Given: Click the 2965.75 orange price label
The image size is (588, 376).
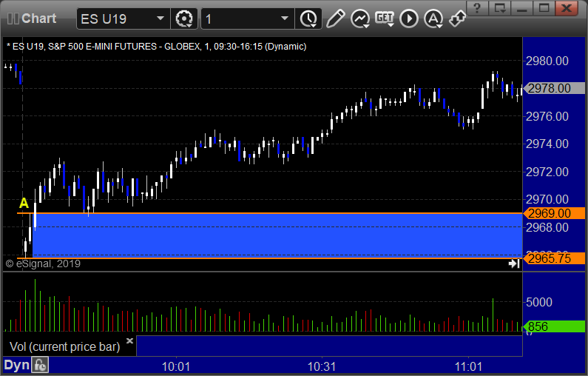Looking at the screenshot, I should point(554,258).
